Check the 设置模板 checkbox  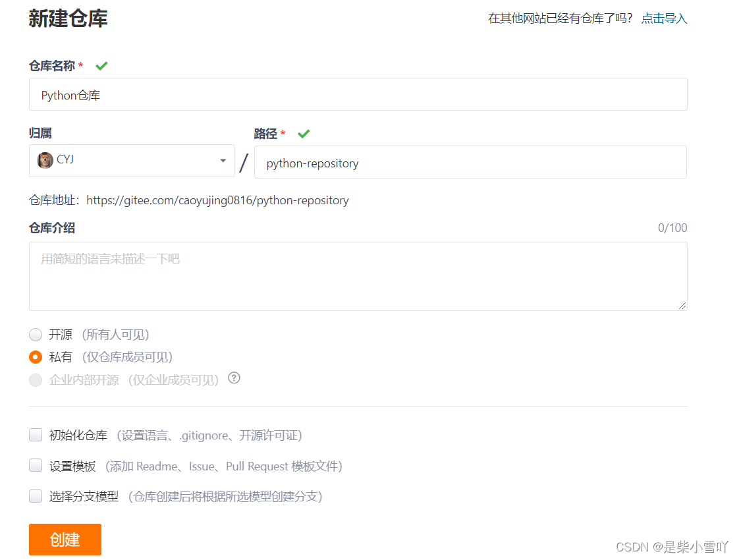point(36,465)
